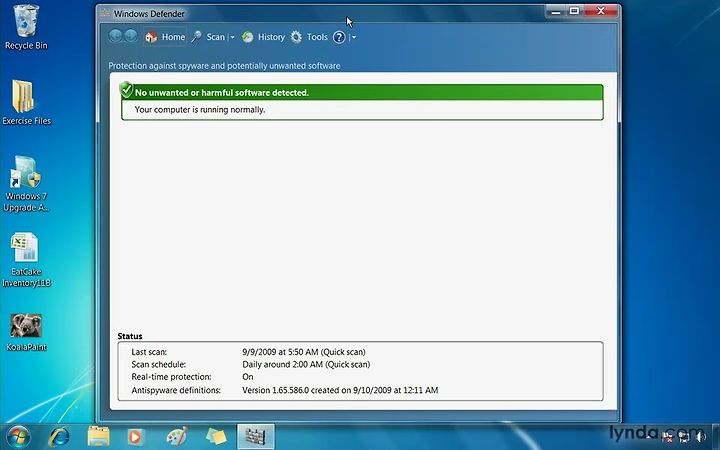The image size is (720, 450).
Task: Open the Action Center flag tray icon
Action: tap(667, 437)
